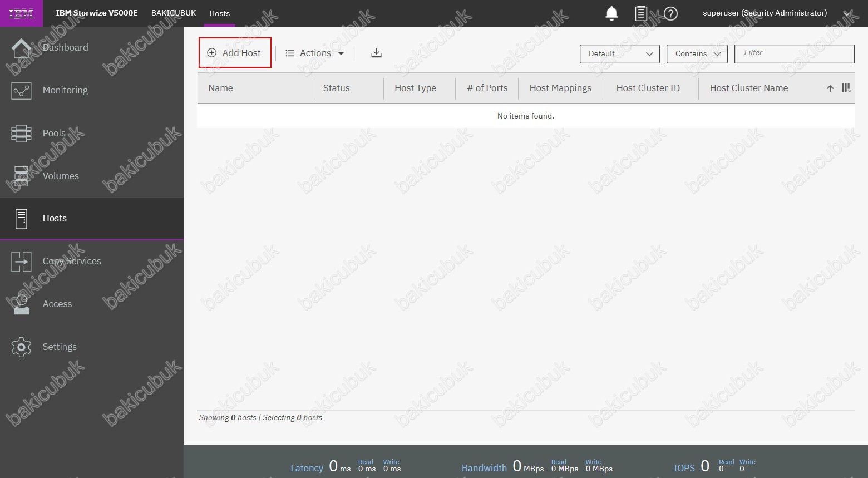The width and height of the screenshot is (868, 478).
Task: Open the notifications bell
Action: (x=611, y=13)
